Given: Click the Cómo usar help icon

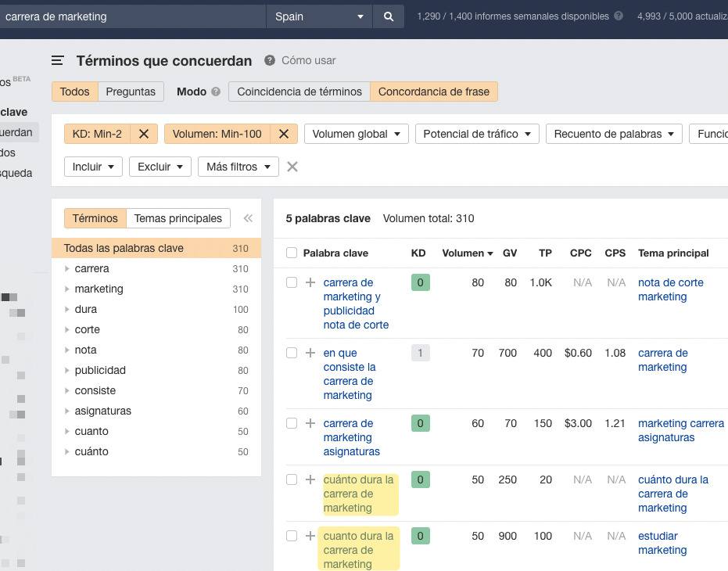Looking at the screenshot, I should (x=270, y=61).
